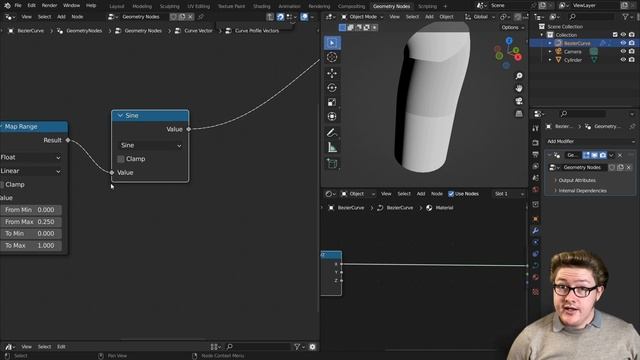Toggle modifier show in render camera button
This screenshot has width=640, height=360.
603,155
